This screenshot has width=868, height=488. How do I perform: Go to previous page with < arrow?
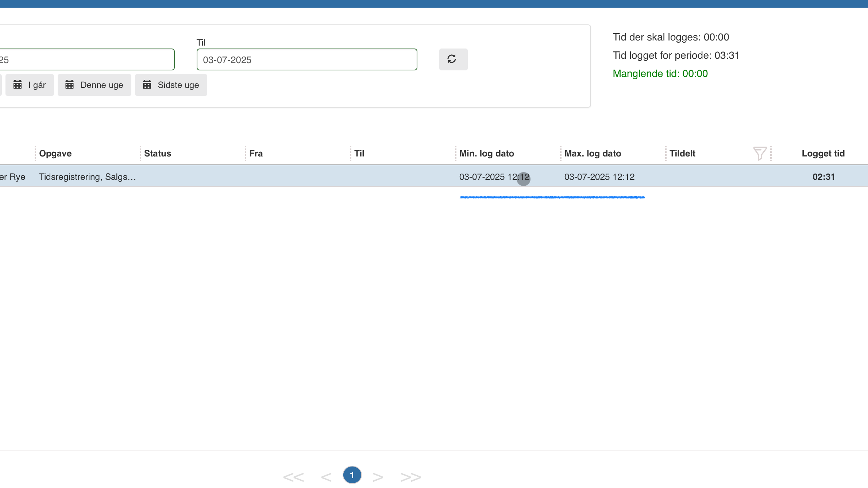(326, 477)
